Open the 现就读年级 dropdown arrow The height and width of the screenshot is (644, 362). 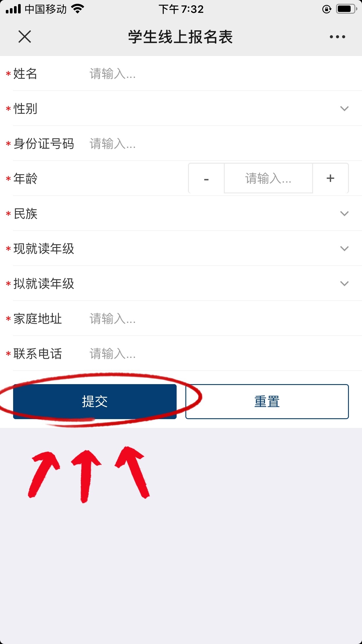[x=345, y=249]
